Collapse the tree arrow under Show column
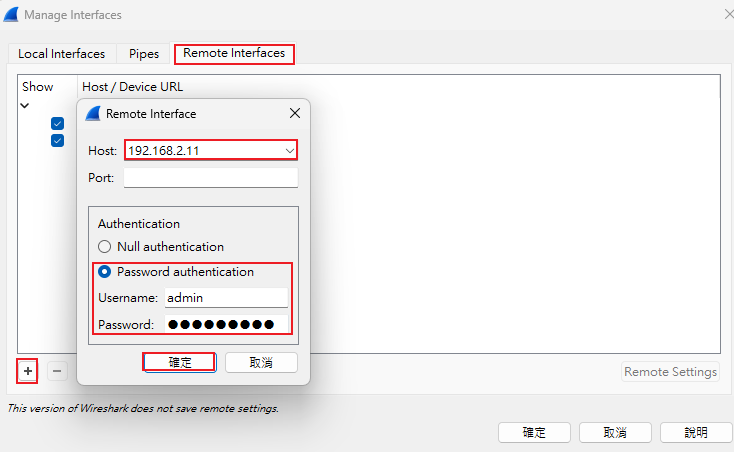 [25, 106]
